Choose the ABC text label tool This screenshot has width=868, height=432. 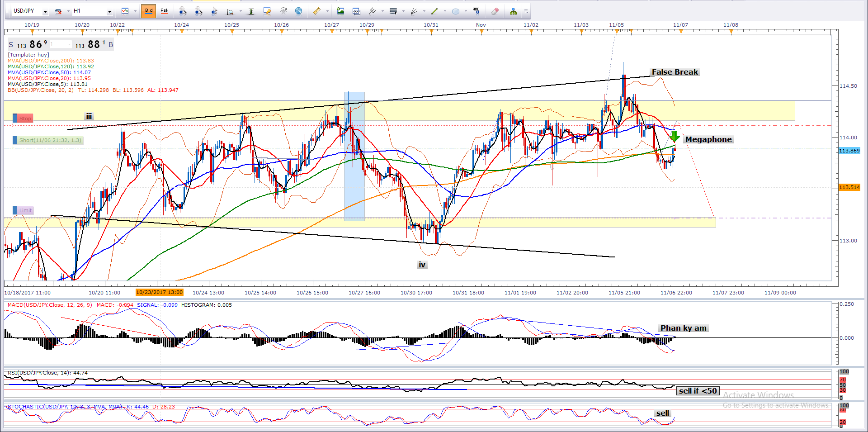476,11
